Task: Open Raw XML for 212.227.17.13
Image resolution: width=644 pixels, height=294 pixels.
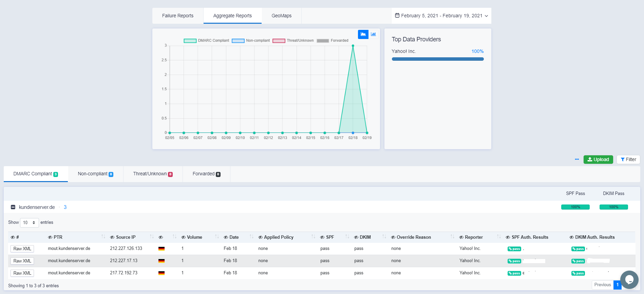Action: pos(22,261)
